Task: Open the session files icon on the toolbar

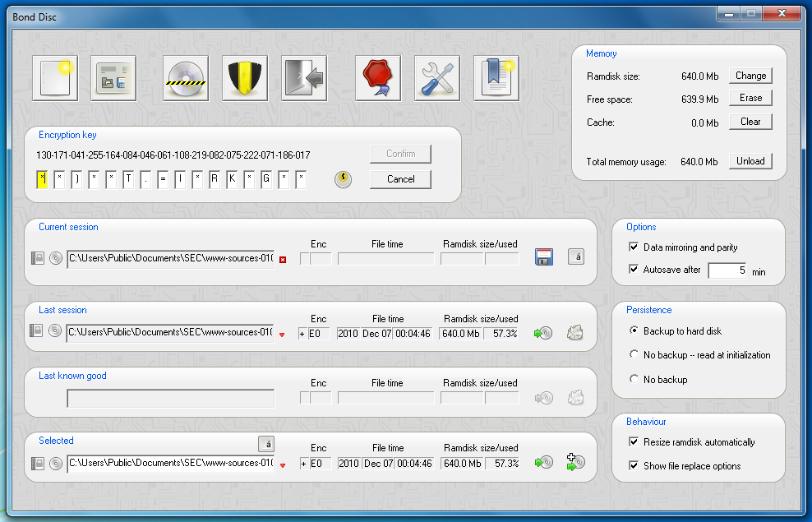Action: [x=113, y=77]
